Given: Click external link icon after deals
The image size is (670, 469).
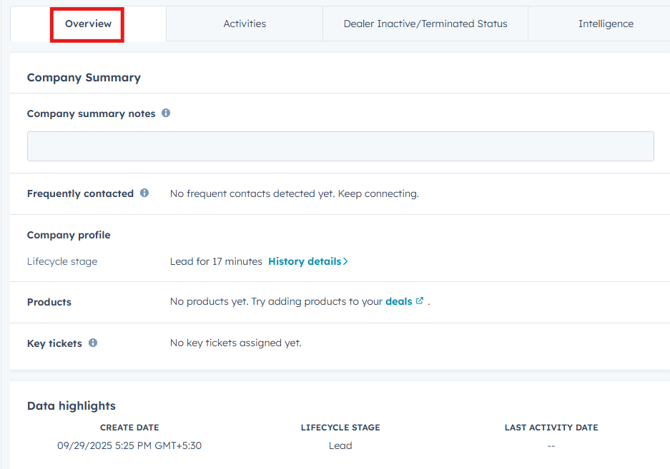Looking at the screenshot, I should 420,301.
